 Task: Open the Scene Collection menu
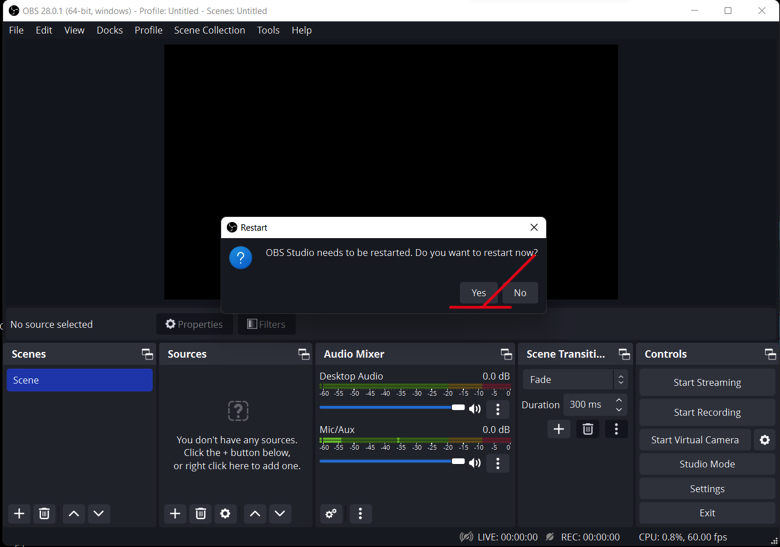pyautogui.click(x=209, y=30)
